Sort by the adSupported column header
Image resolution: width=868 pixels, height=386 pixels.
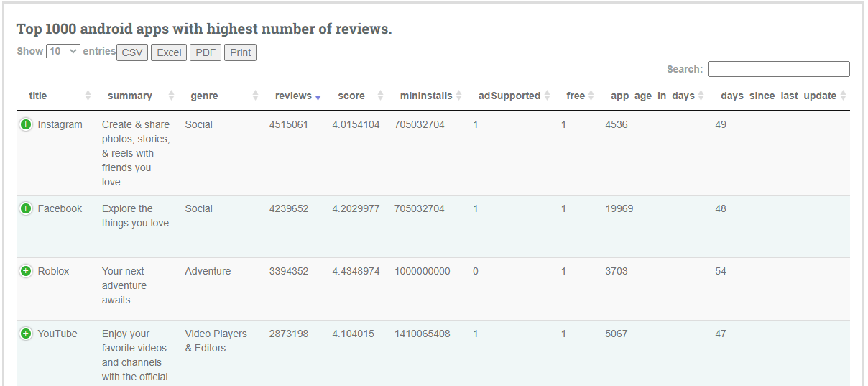[511, 96]
